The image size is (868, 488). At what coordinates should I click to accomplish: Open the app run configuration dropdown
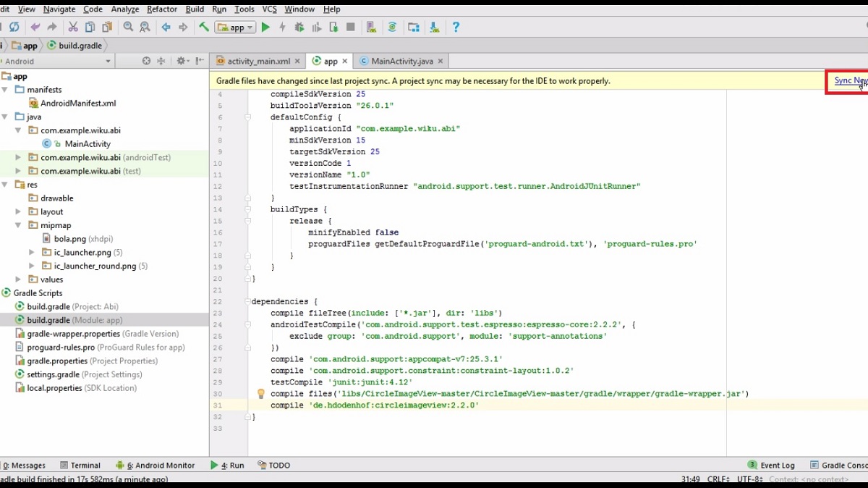(235, 27)
